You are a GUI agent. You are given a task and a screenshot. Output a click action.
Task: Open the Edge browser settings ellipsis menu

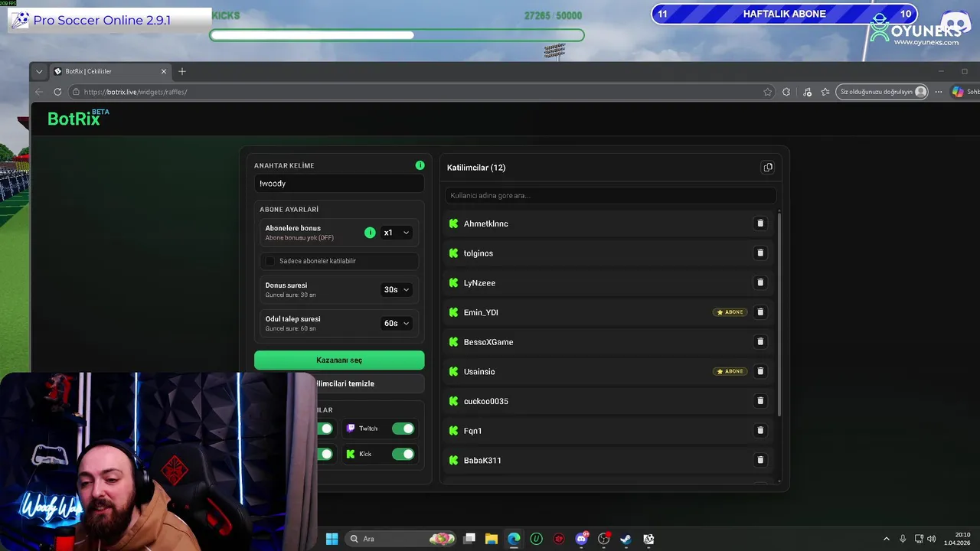coord(939,92)
